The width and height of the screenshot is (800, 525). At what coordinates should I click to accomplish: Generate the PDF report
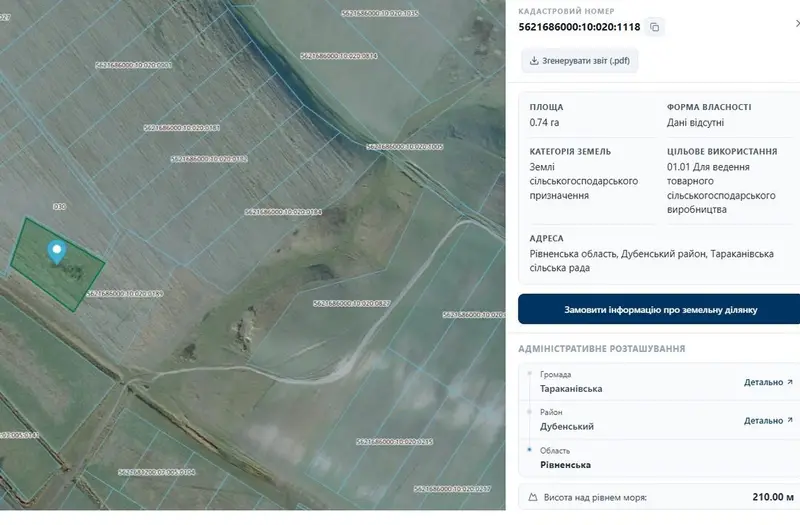click(x=580, y=61)
